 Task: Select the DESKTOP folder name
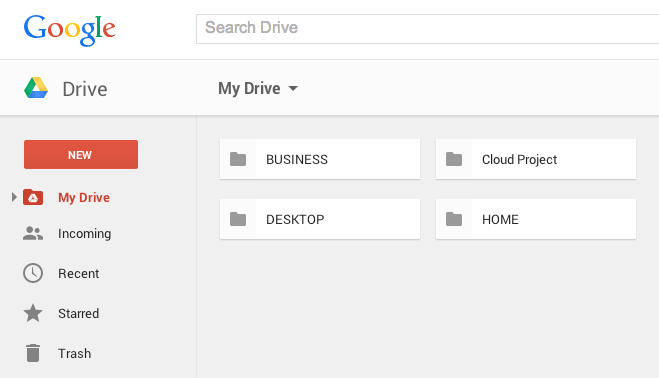click(295, 219)
